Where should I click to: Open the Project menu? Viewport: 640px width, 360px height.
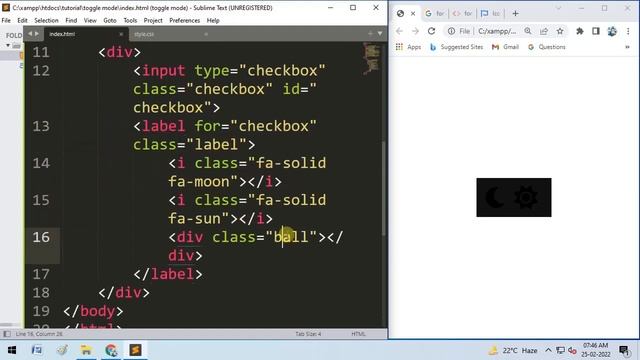click(153, 20)
